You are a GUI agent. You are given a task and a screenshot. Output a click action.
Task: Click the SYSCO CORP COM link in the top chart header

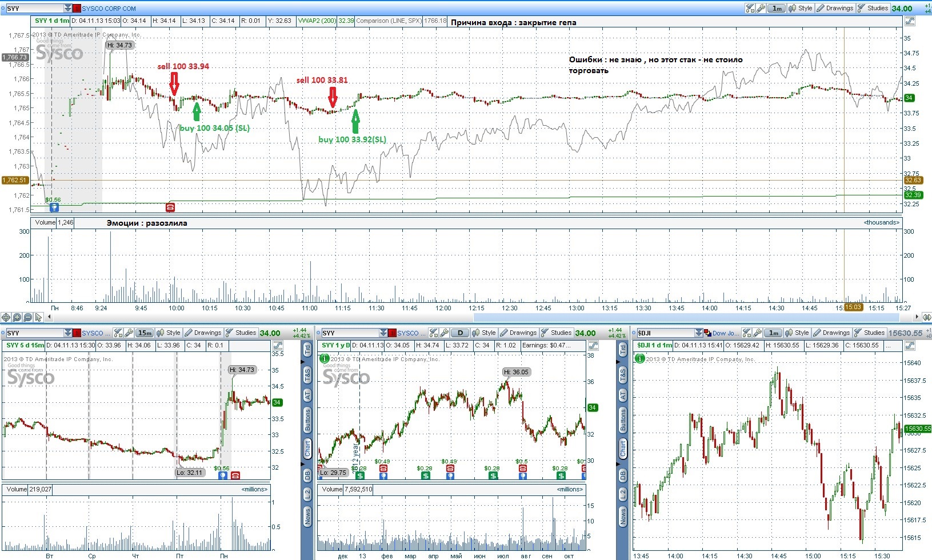(109, 9)
